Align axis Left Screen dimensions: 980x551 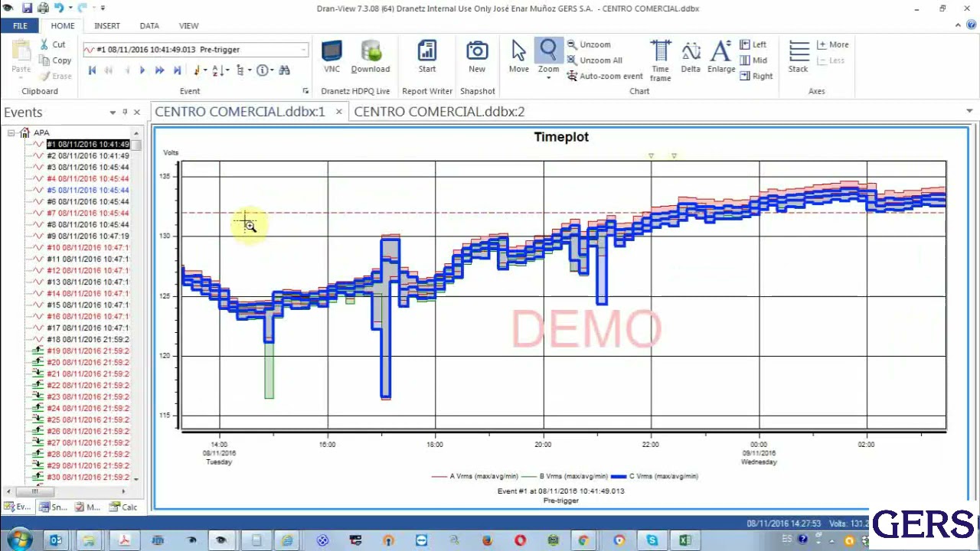coord(753,44)
